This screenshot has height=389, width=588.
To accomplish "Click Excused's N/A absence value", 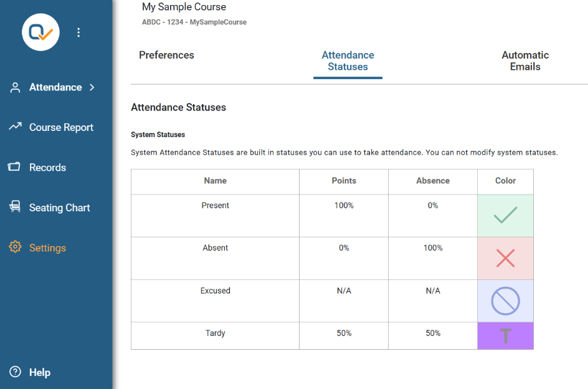I will [433, 291].
